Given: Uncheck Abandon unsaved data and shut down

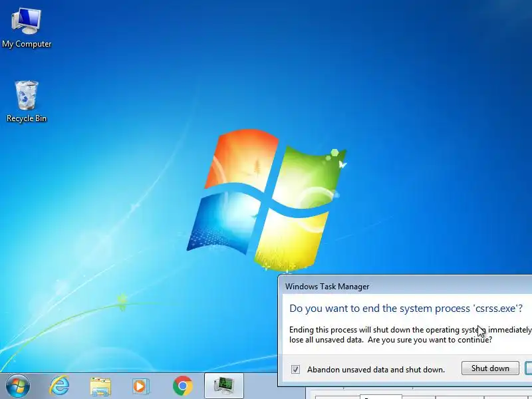Looking at the screenshot, I should [295, 369].
